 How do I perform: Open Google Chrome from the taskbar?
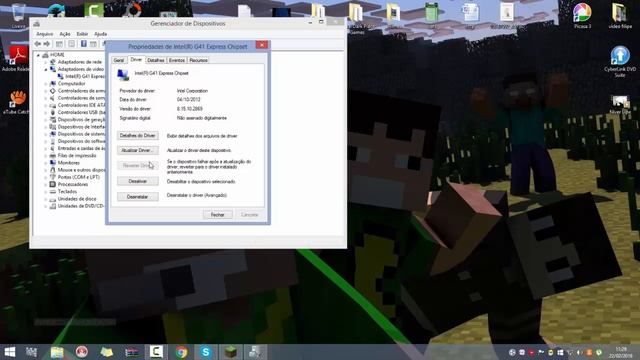click(x=181, y=352)
